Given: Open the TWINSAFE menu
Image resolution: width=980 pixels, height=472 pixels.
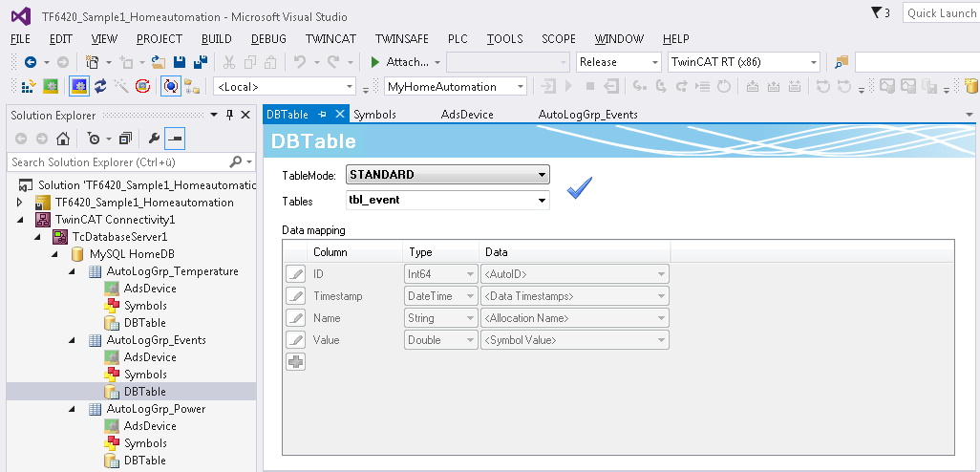Looking at the screenshot, I should 402,39.
